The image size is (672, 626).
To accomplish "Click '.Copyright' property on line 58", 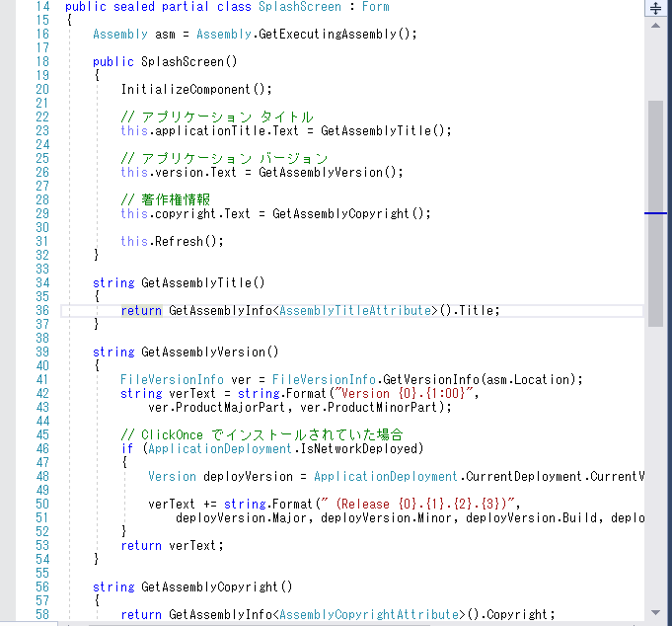I will [x=514, y=615].
